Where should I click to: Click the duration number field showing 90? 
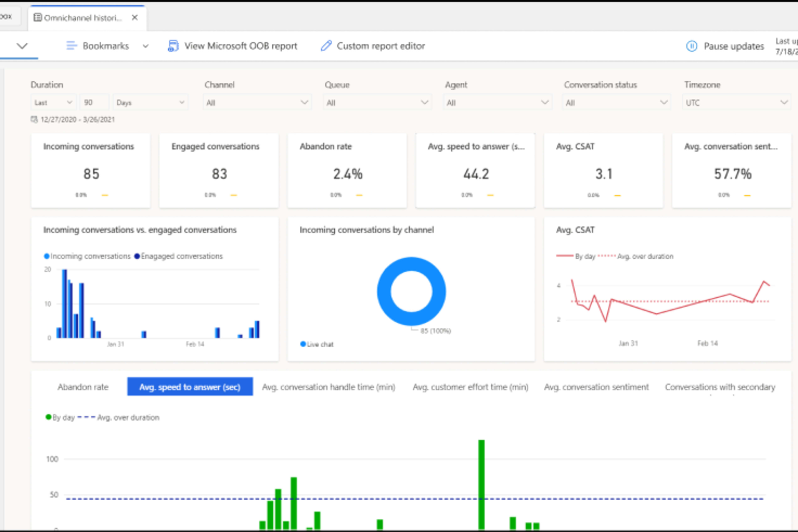point(94,102)
